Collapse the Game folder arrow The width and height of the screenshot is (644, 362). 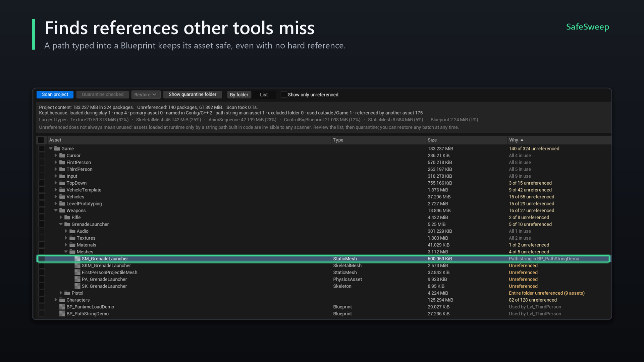51,148
